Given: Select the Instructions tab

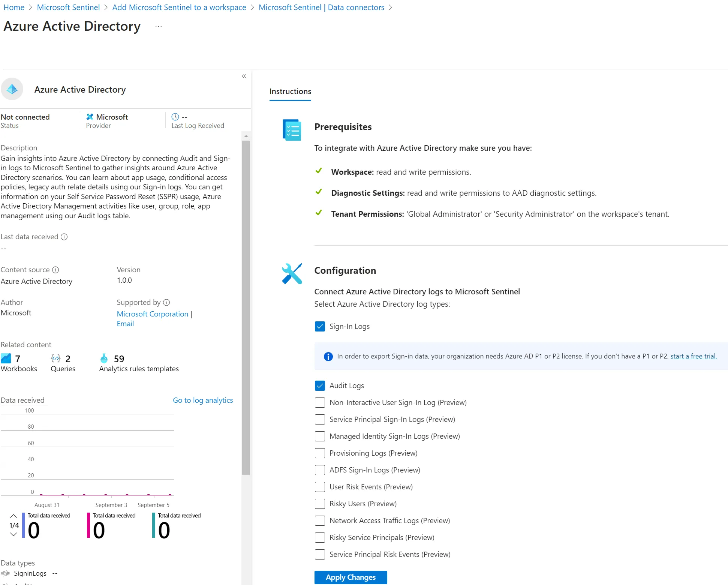Looking at the screenshot, I should click(290, 91).
